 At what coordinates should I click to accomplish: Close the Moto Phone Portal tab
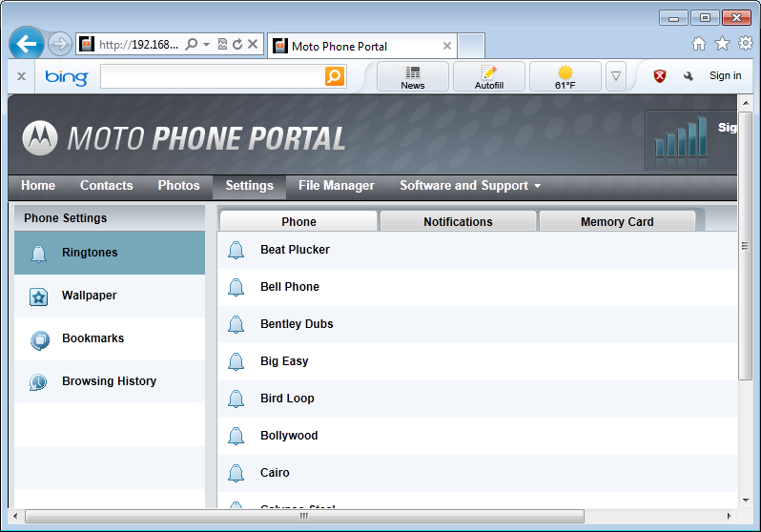(447, 46)
